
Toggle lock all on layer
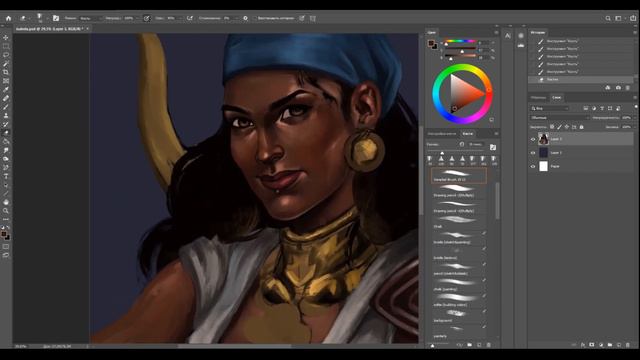tap(582, 127)
